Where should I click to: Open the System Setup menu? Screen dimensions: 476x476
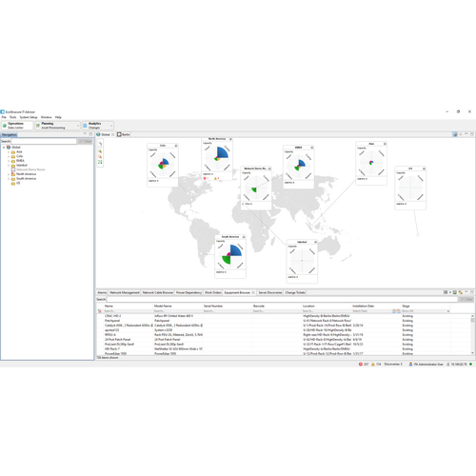coord(29,117)
